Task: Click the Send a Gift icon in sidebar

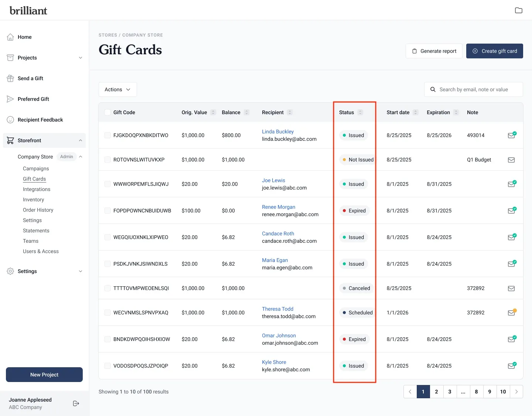Action: 10,78
